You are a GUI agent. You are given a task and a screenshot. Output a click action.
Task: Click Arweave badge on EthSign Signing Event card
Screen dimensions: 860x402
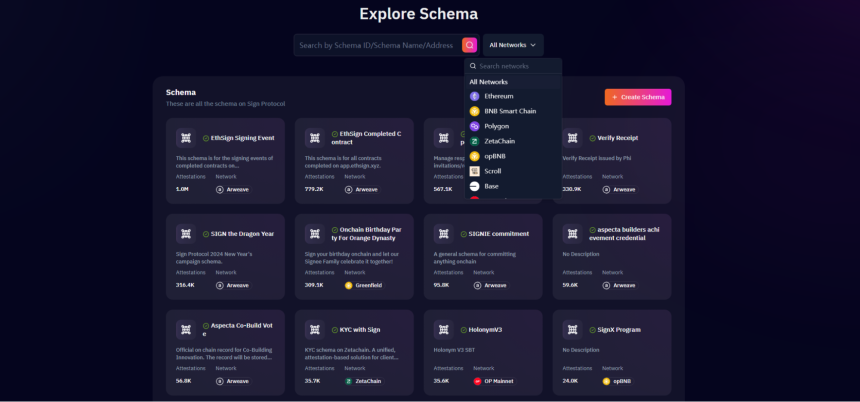[x=233, y=190]
